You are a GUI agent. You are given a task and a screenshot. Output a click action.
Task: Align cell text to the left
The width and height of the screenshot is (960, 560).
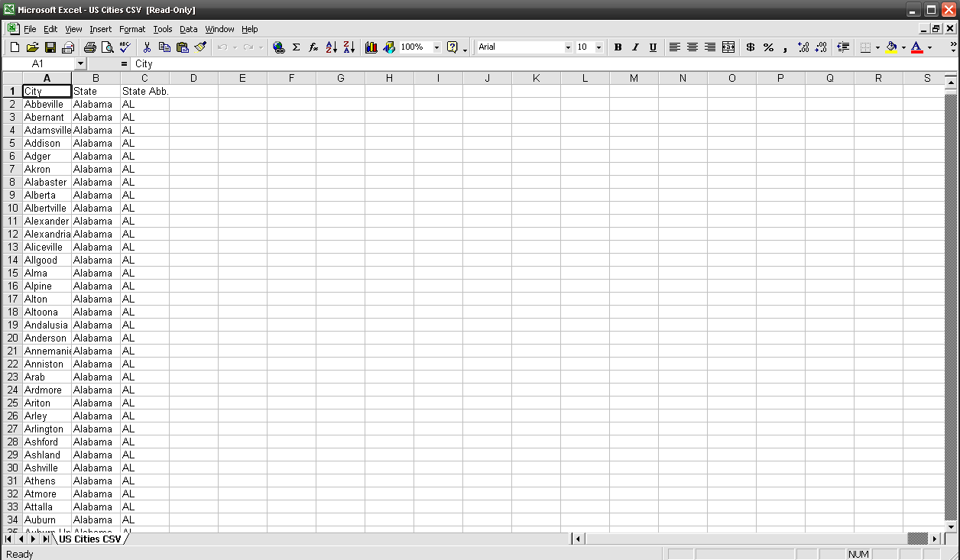(675, 47)
